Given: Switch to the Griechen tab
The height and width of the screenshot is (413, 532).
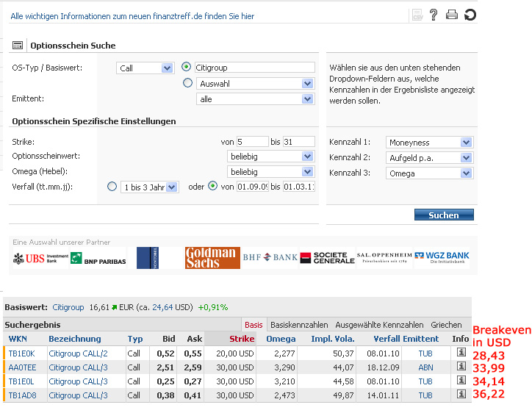Looking at the screenshot, I should tap(447, 324).
